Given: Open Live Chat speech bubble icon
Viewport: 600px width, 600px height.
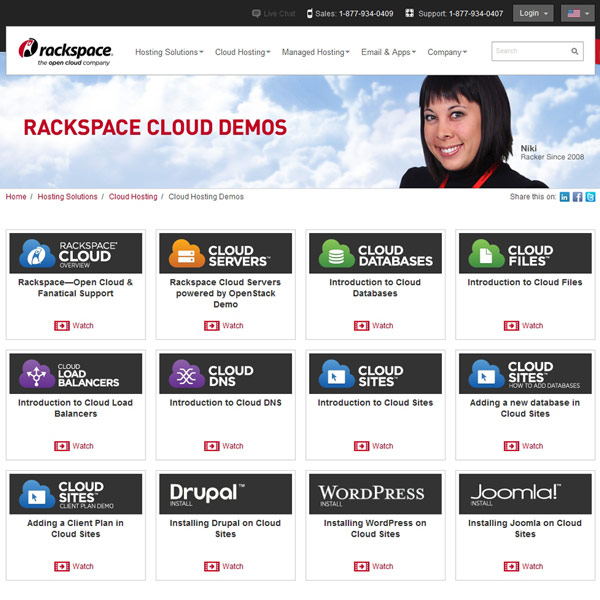Looking at the screenshot, I should click(x=256, y=13).
